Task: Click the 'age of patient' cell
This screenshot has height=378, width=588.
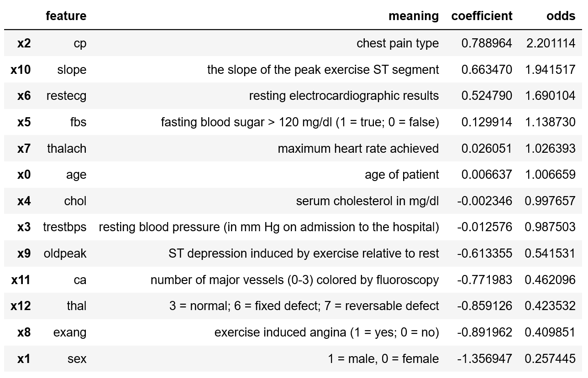Action: coord(402,175)
